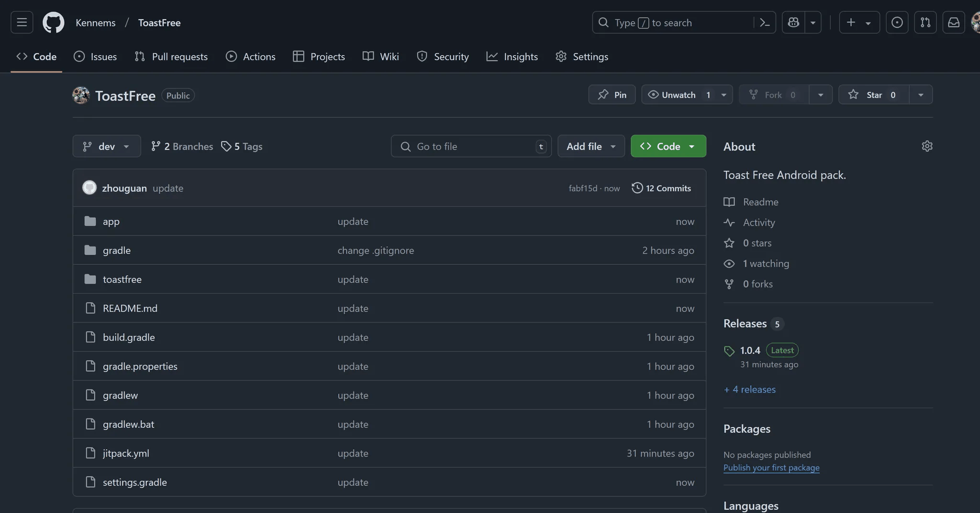This screenshot has width=980, height=513.
Task: Expand the create-new dropdown arrow
Action: click(868, 22)
